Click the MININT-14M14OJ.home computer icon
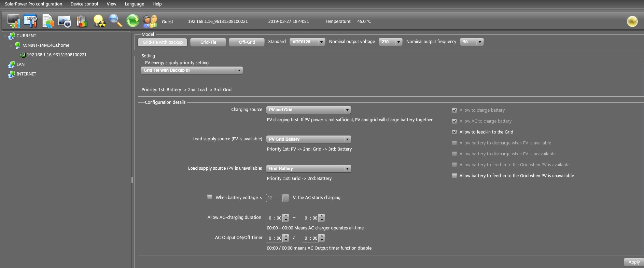 point(17,45)
